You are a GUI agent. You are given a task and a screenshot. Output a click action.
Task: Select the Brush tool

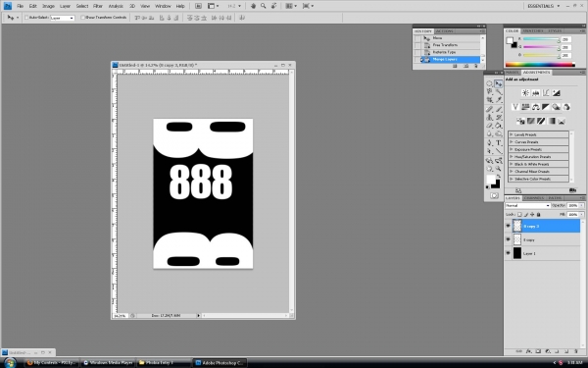coord(499,109)
